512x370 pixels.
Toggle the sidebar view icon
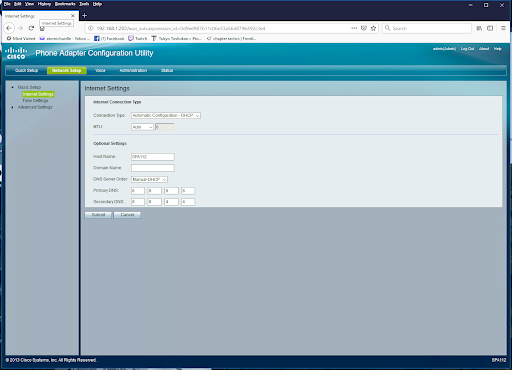tap(490, 28)
